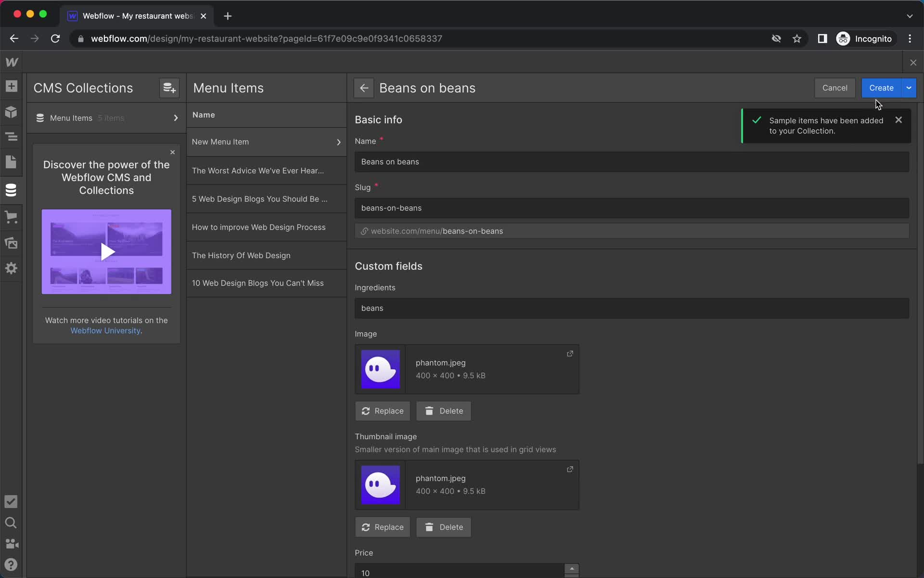Screen dimensions: 924x578
Task: Open 5 Web Design Blogs You Should item
Action: pos(266,199)
